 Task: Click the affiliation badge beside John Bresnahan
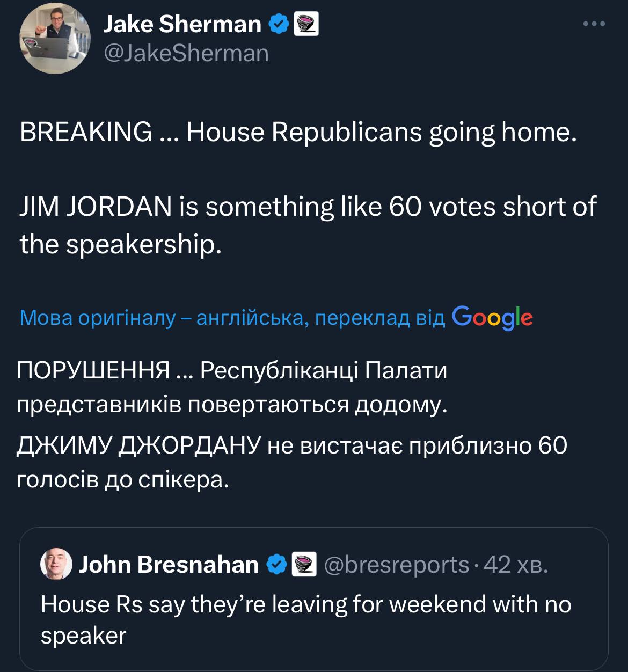coord(304,565)
